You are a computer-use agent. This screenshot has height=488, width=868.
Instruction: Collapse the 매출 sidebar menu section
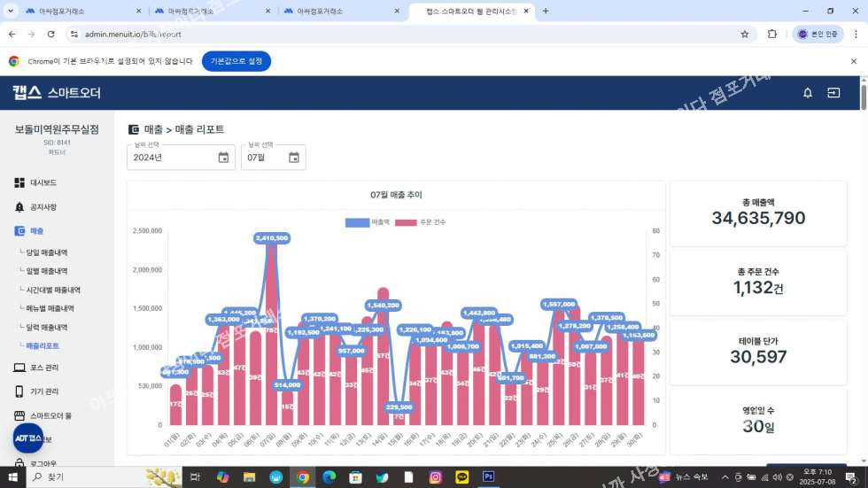point(35,231)
